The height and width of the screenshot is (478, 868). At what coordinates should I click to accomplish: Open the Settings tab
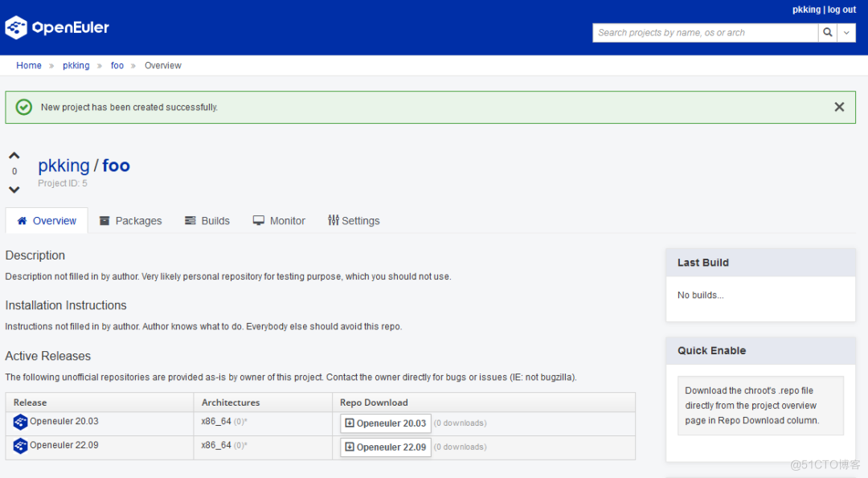click(x=354, y=221)
